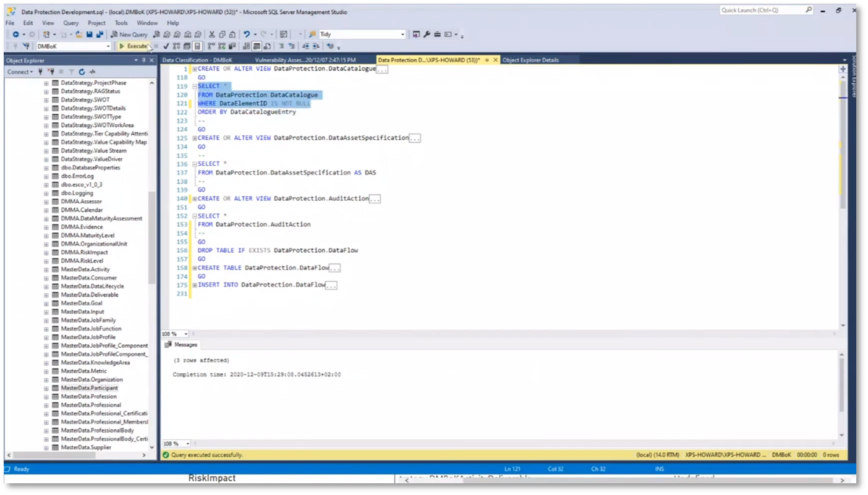Image resolution: width=868 pixels, height=495 pixels.
Task: Select dbo.Logging table in tree
Action: (x=77, y=193)
